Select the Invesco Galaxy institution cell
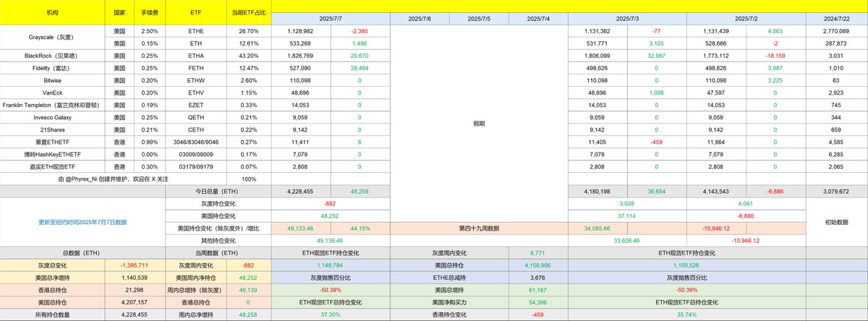Screen dimensions: 868x321 54,117
